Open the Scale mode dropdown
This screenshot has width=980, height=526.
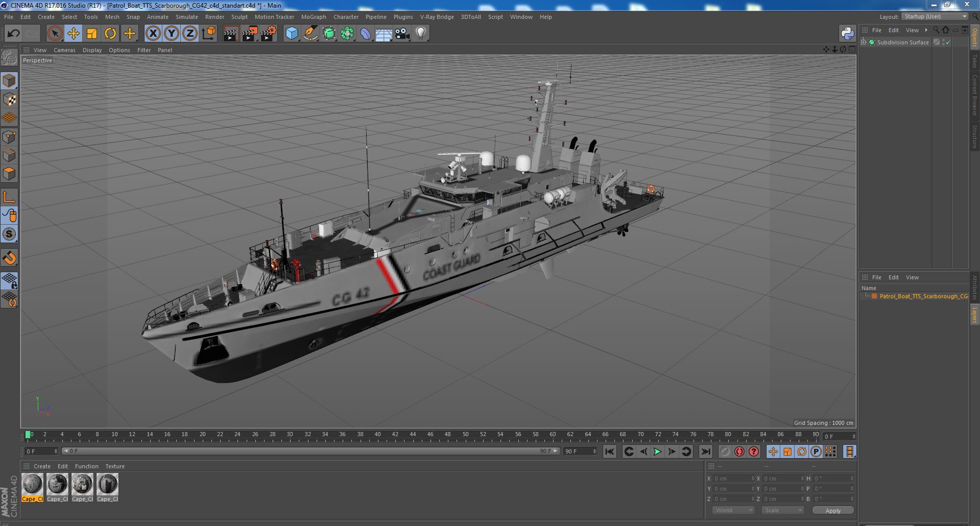(782, 510)
